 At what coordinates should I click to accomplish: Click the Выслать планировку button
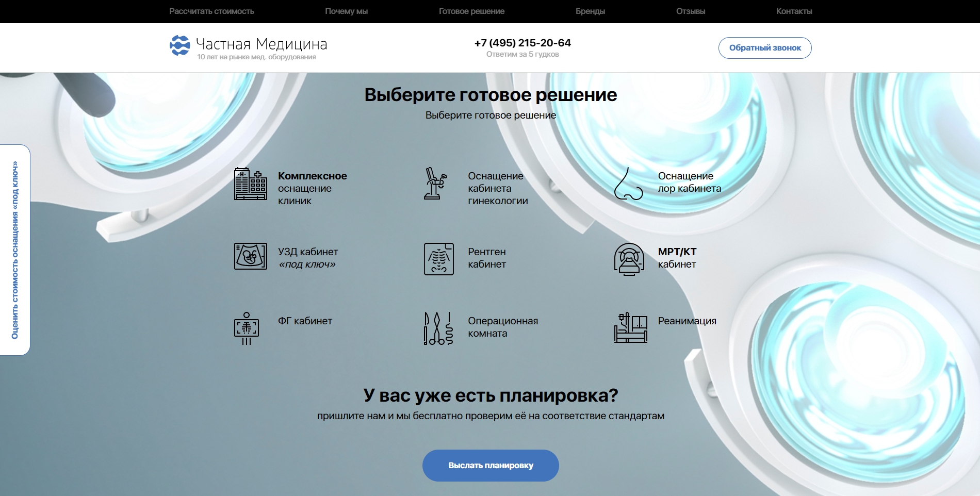click(491, 466)
